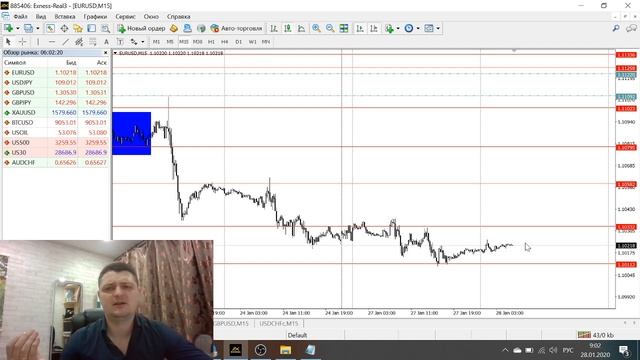Screen dimensions: 640x360
Task: Select BTCUSD in Market Watch
Action: pos(56,122)
